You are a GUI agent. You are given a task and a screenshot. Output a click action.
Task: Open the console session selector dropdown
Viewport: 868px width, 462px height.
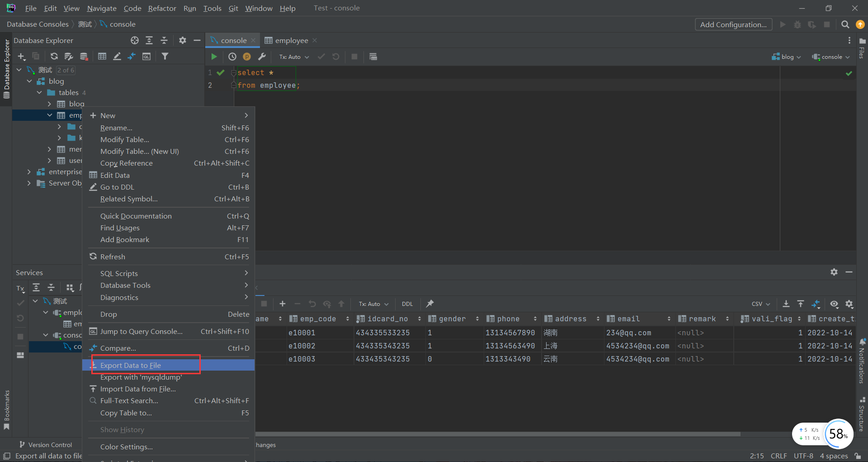point(831,57)
